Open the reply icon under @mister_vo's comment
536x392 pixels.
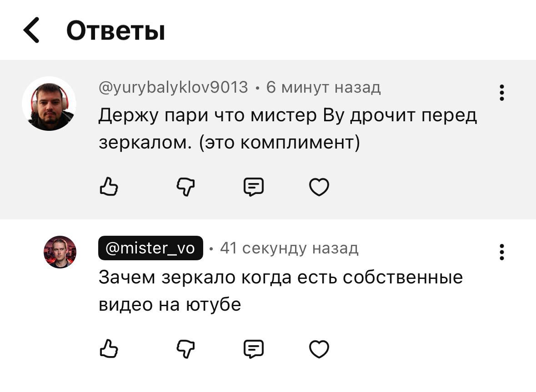253,348
